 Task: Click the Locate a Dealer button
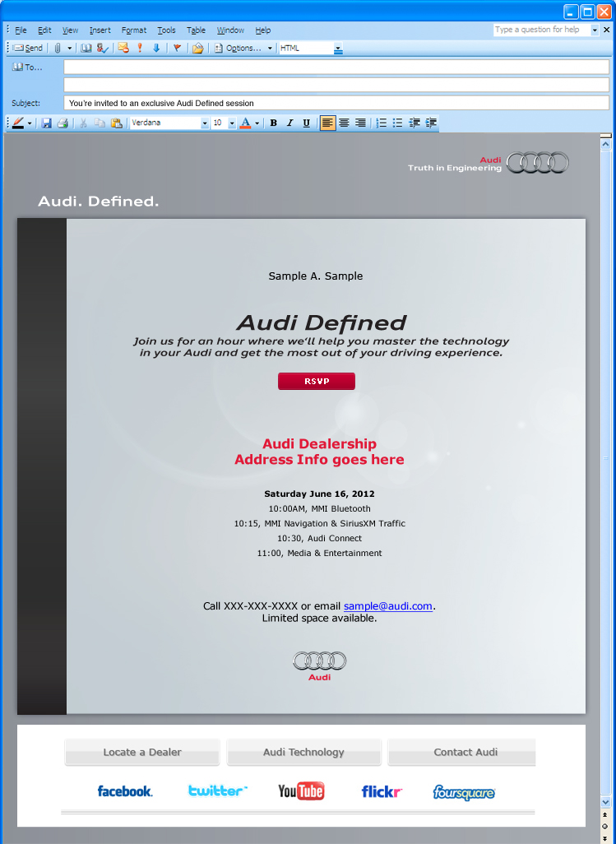point(142,752)
